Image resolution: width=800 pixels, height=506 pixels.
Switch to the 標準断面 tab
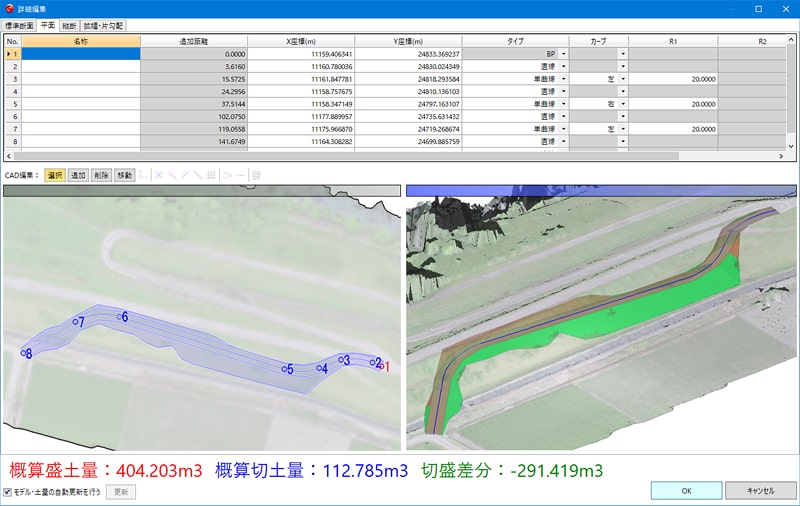[x=19, y=24]
